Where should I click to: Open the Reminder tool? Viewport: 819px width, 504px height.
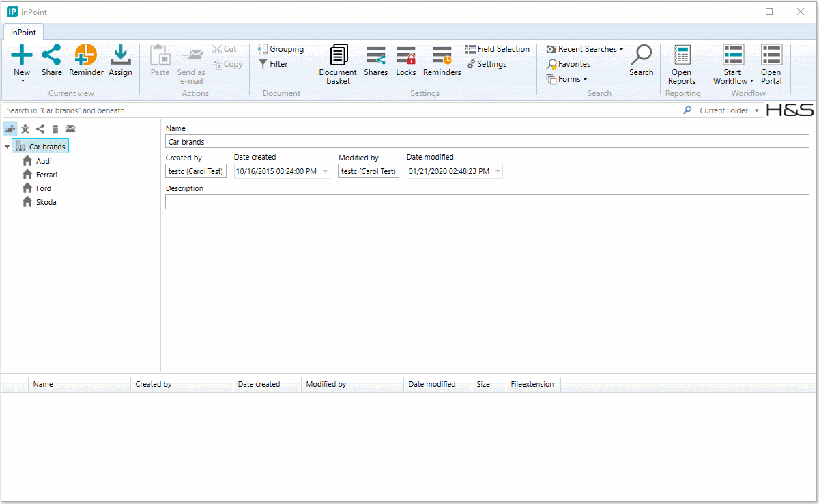[x=86, y=56]
